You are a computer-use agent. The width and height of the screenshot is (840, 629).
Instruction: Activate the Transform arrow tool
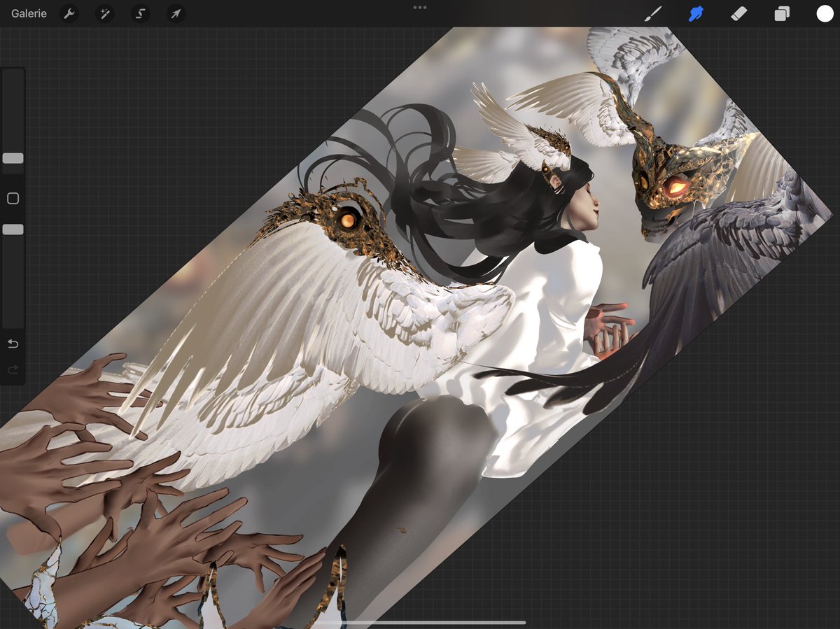(176, 13)
